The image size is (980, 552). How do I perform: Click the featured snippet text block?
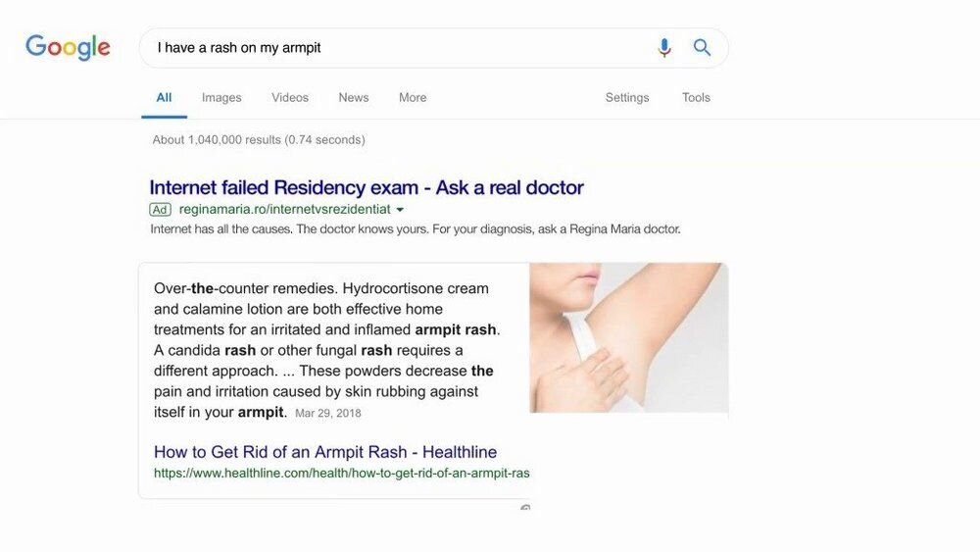click(x=327, y=350)
